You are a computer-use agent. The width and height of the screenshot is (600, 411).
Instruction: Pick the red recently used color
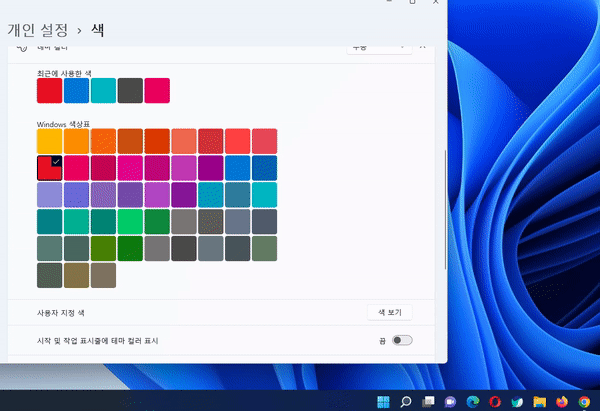tap(49, 90)
